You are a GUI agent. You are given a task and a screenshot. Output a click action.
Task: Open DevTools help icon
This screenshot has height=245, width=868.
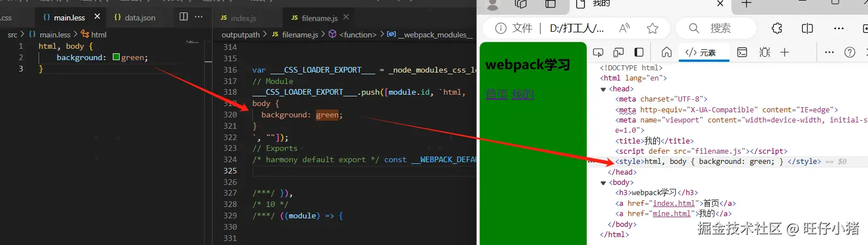click(849, 52)
